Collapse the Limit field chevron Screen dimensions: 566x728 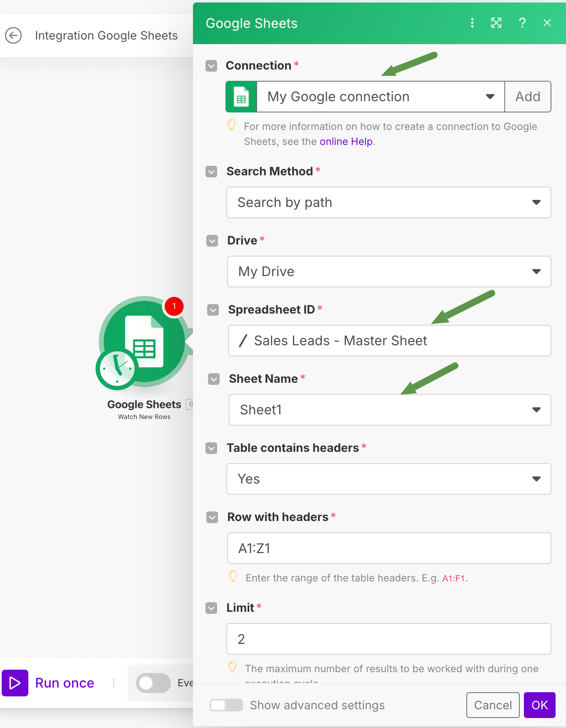coord(212,608)
